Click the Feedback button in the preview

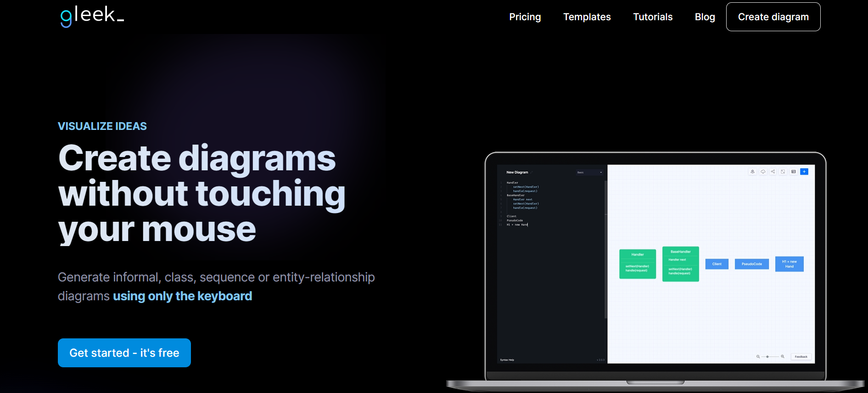click(x=801, y=357)
